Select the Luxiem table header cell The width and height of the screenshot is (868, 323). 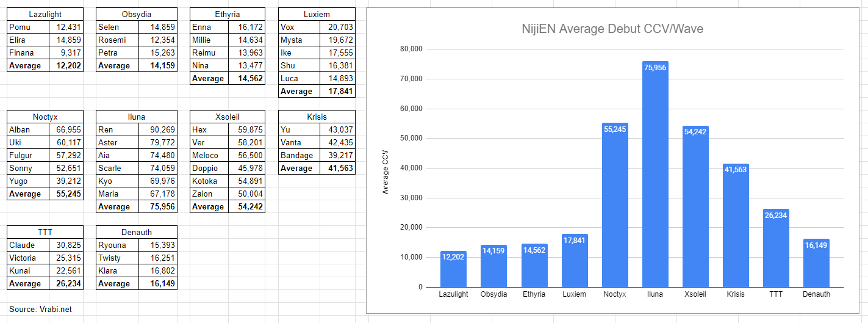coord(317,14)
